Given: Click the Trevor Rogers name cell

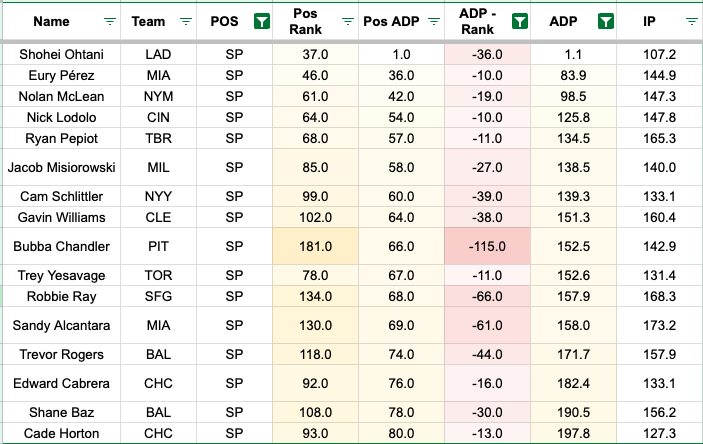Looking at the screenshot, I should coord(60,354).
